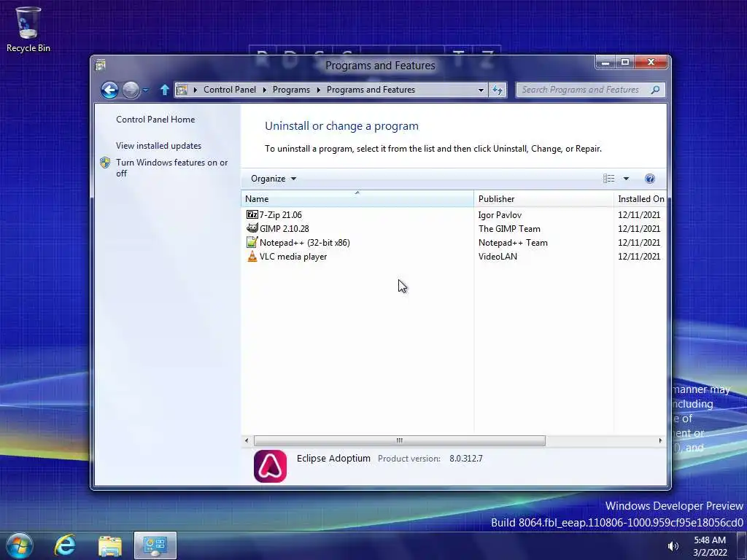Image resolution: width=747 pixels, height=560 pixels.
Task: Select the 7-Zip 21.06 entry
Action: coord(281,215)
